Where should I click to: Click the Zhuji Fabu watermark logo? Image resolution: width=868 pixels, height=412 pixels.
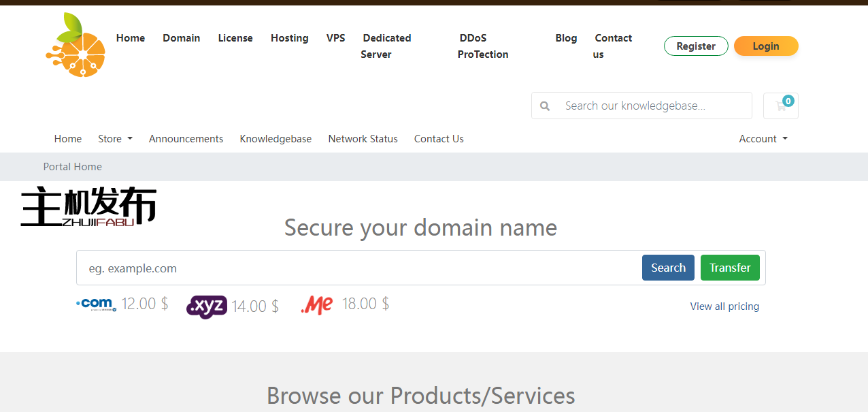point(88,206)
